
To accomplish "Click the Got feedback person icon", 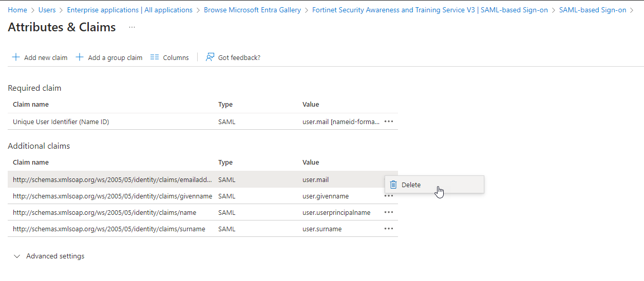I will pos(210,57).
